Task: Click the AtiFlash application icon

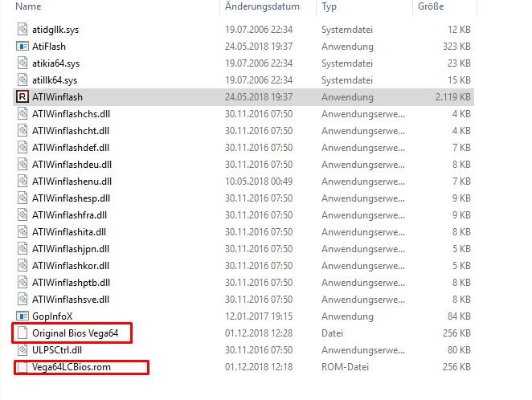Action: [23, 46]
